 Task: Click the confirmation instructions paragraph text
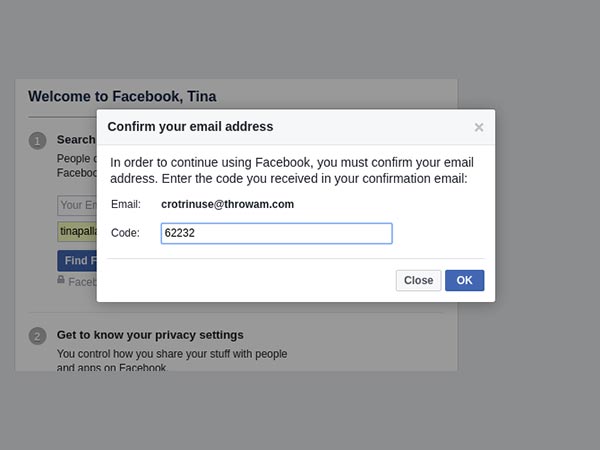291,170
